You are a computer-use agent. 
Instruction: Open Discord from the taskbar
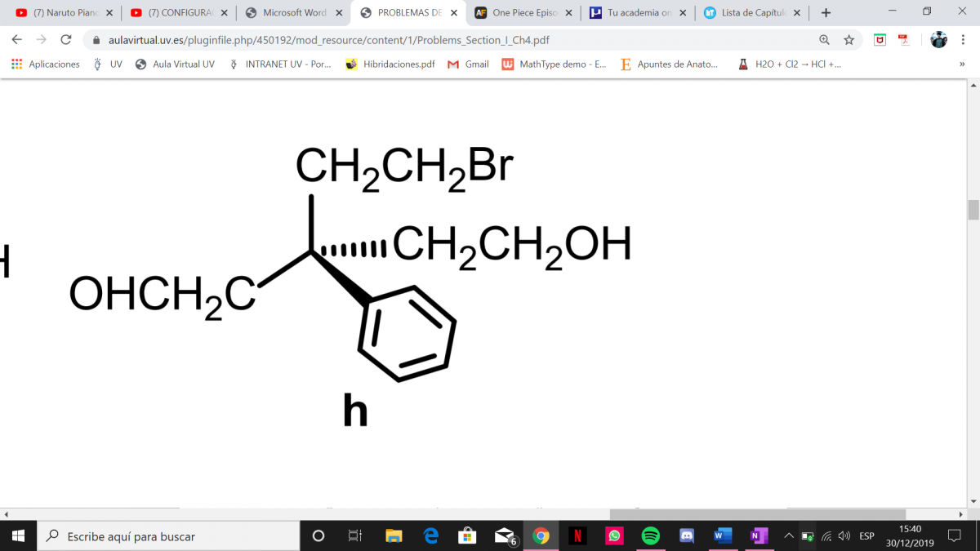(x=687, y=536)
